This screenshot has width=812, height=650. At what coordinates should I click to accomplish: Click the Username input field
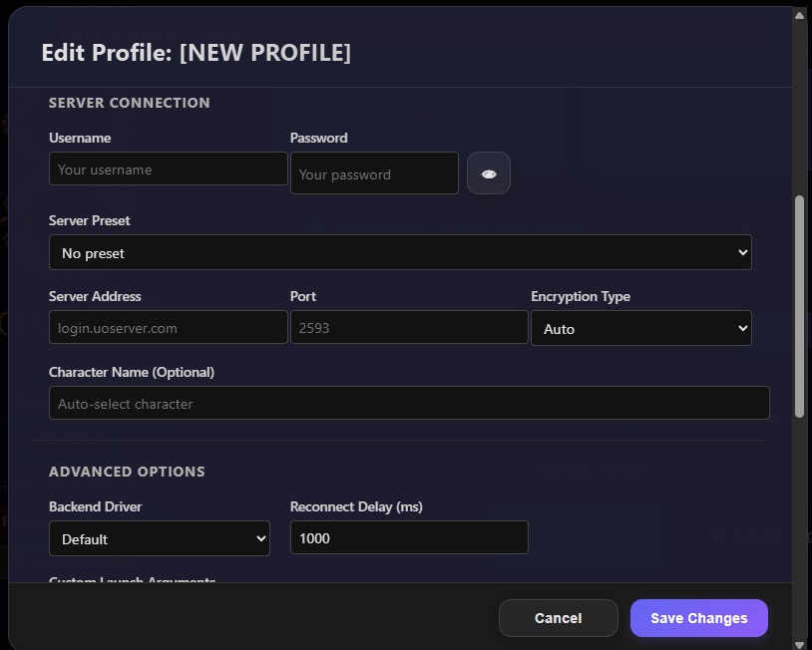[x=168, y=168]
